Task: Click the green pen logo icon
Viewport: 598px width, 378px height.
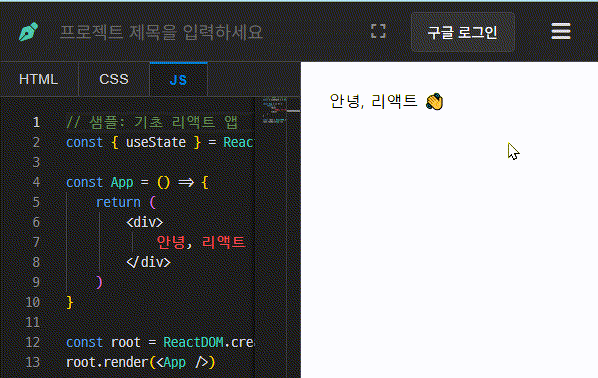Action: click(x=29, y=32)
